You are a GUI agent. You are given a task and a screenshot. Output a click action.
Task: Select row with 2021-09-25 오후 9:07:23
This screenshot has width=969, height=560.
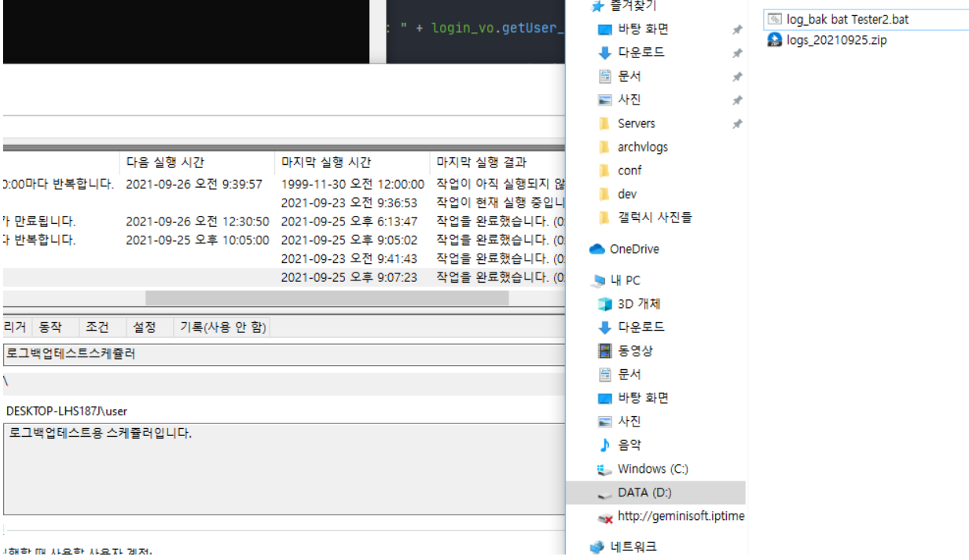point(284,277)
